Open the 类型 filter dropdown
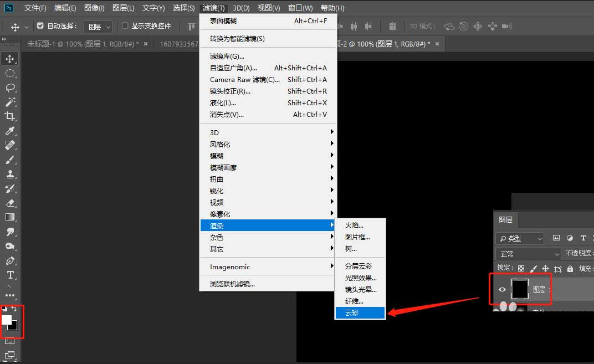 [519, 238]
